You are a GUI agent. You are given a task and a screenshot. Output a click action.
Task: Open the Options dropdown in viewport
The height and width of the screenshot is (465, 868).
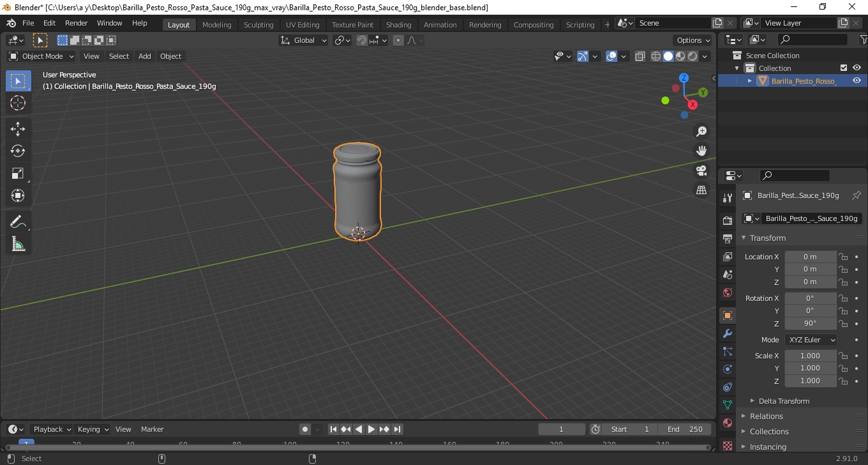click(x=694, y=40)
